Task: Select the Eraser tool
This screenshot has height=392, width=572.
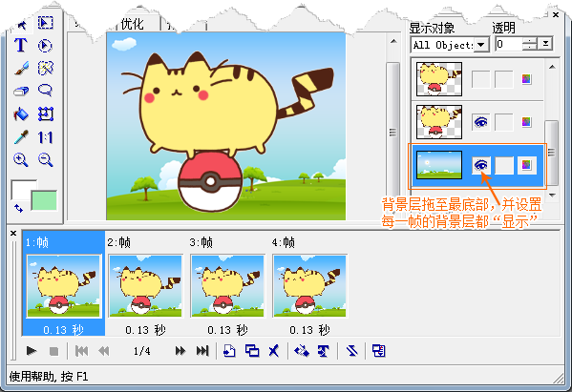Action: tap(21, 91)
